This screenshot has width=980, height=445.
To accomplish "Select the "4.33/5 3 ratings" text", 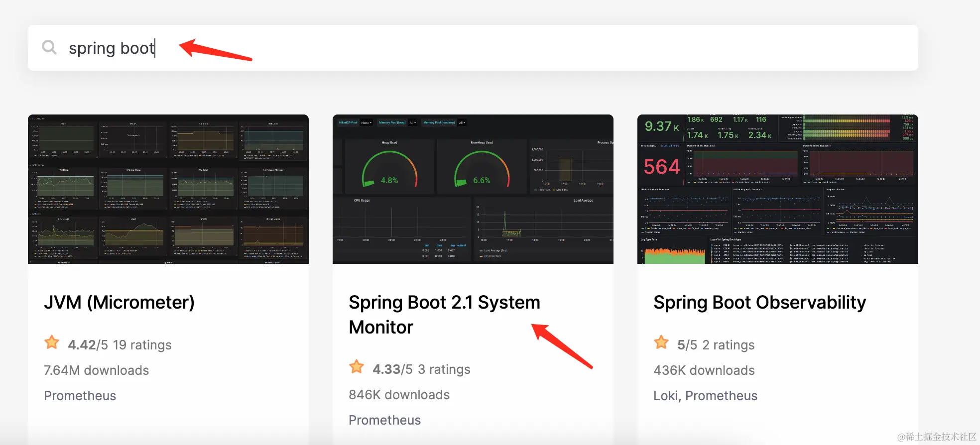I will [x=421, y=369].
